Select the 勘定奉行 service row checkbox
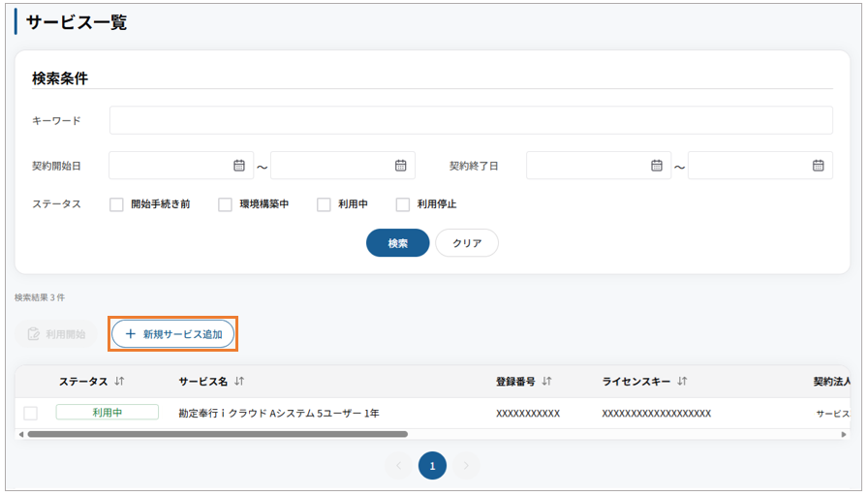 [30, 414]
